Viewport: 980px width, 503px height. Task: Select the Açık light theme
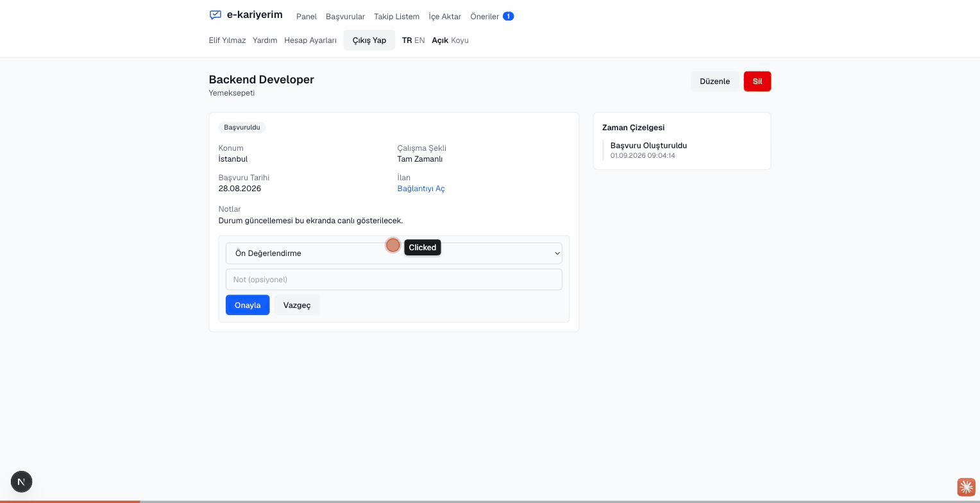tap(440, 40)
